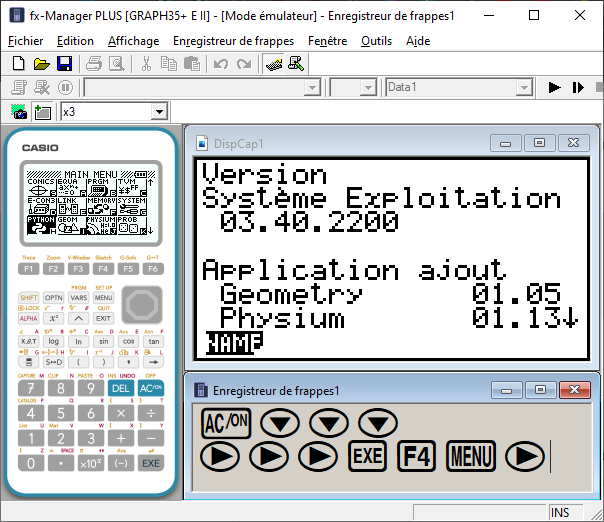The height and width of the screenshot is (522, 604).
Task: Select the right-arrow entry after MENU in recorder
Action: tap(525, 457)
